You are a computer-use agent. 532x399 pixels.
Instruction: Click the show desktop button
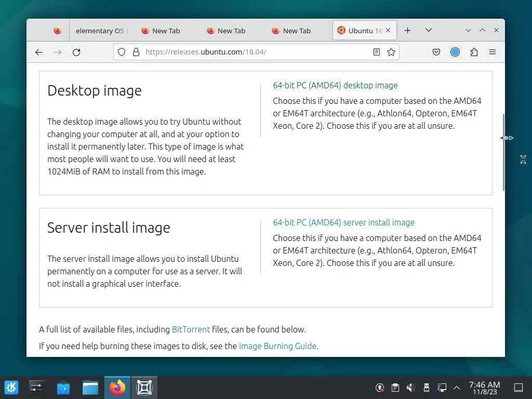(x=518, y=387)
